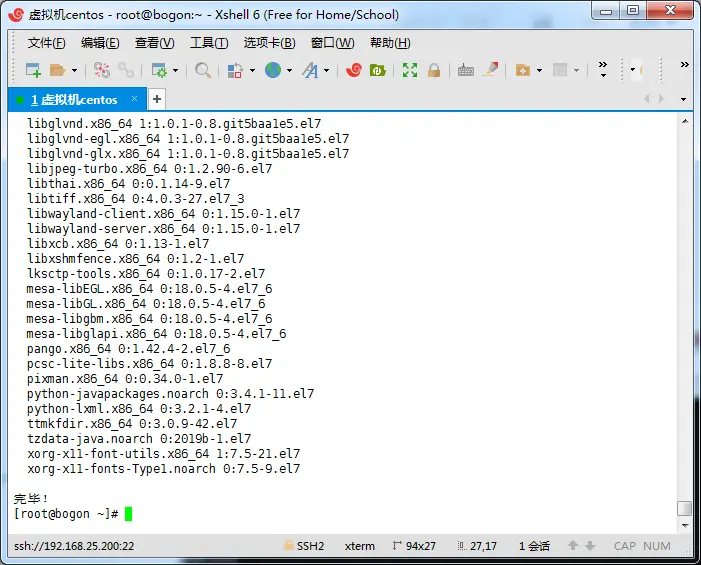Expand the layout panel dropdown arrow
The width and height of the screenshot is (701, 565).
[x=576, y=70]
